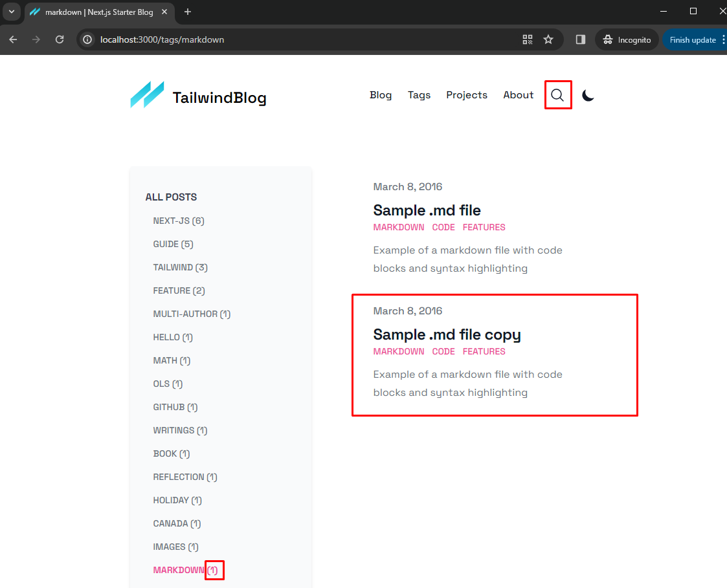Open the site search magnifier icon

click(557, 95)
